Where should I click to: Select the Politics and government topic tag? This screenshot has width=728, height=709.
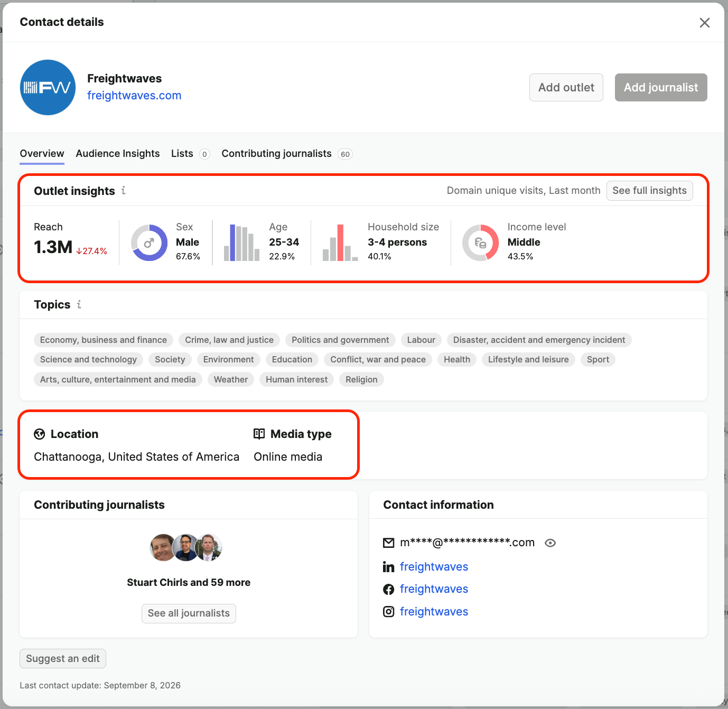340,340
